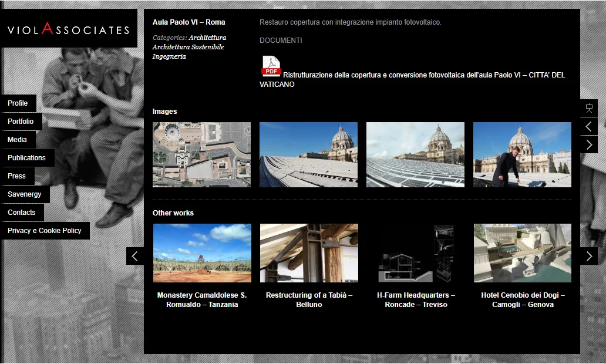Open the Profile menu item
The height and width of the screenshot is (364, 606).
click(18, 103)
